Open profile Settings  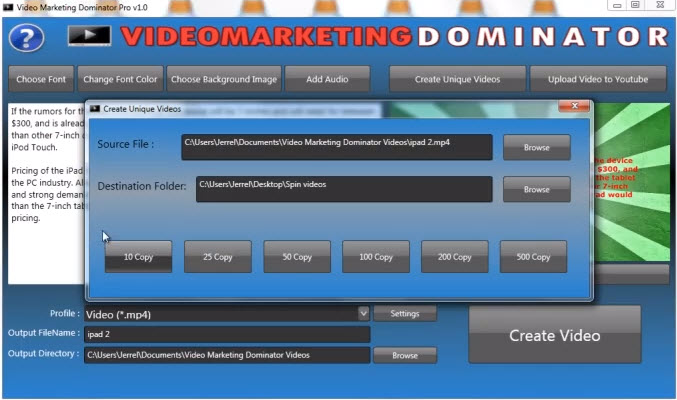pos(405,314)
